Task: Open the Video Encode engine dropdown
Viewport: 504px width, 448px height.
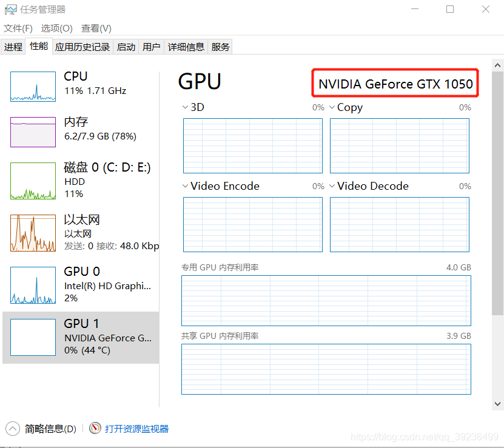Action: (x=185, y=186)
